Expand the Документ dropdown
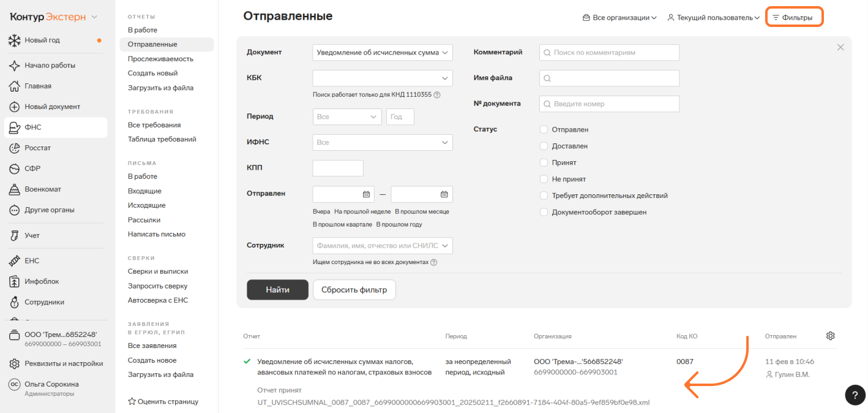868x413 pixels. point(382,53)
